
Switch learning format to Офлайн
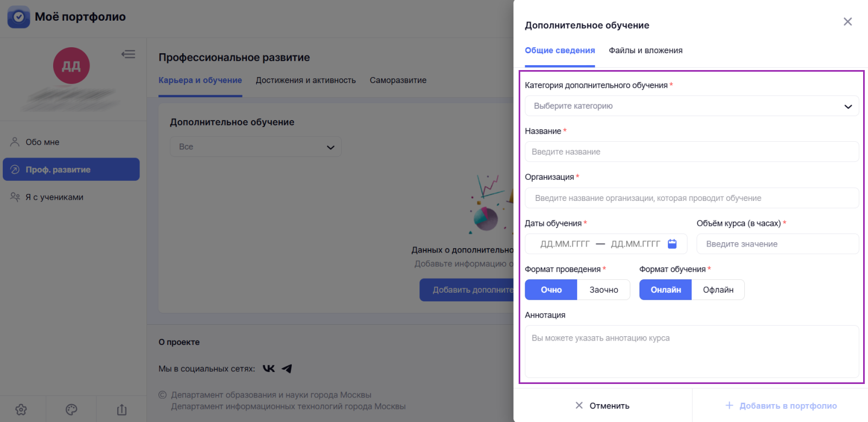[x=718, y=290]
